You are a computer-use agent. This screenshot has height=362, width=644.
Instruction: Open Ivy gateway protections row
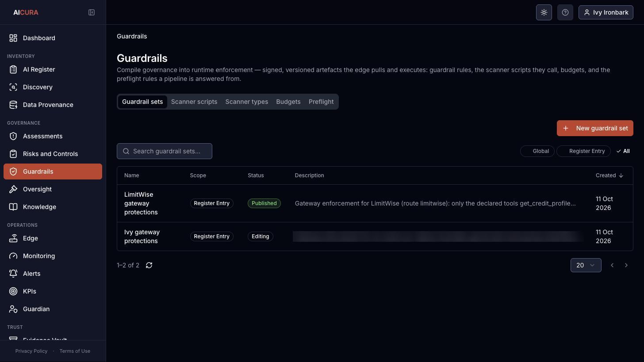click(x=375, y=236)
